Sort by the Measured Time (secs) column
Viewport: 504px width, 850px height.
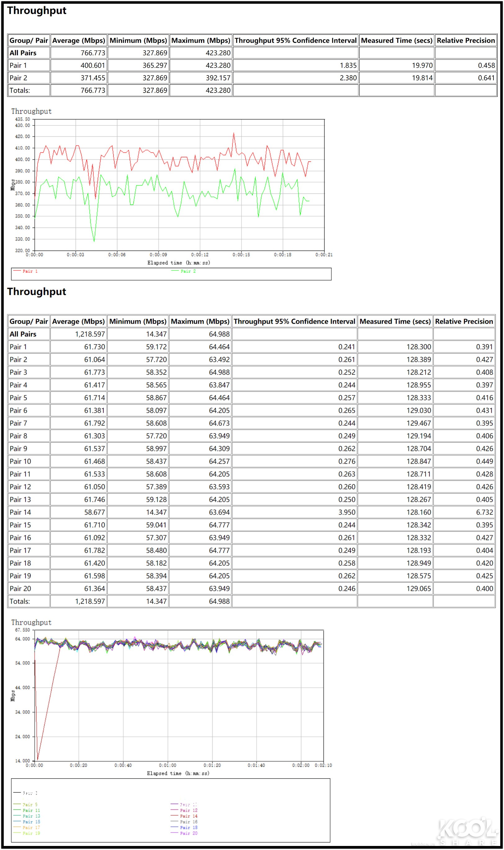(396, 321)
